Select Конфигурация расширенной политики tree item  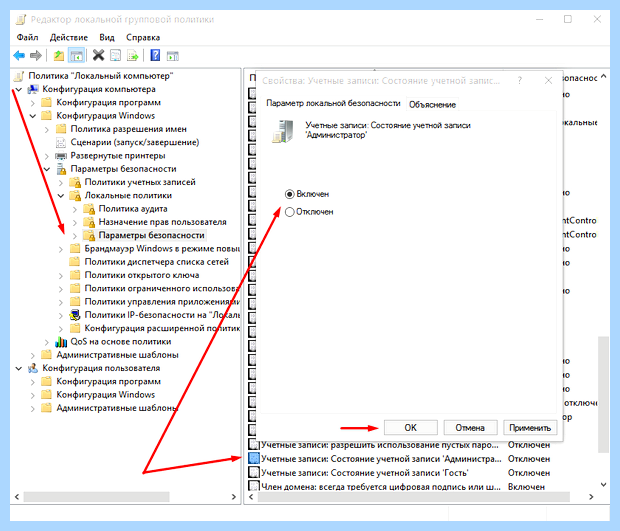162,328
